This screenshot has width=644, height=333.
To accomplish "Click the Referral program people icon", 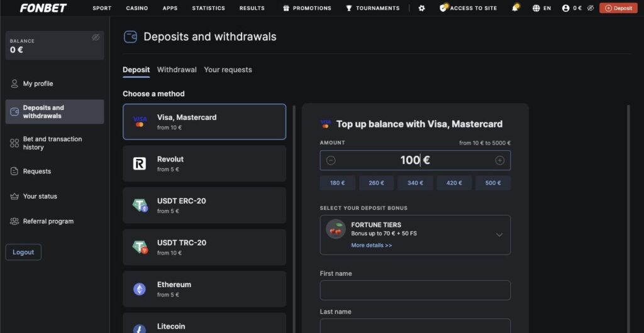I will 14,222.
